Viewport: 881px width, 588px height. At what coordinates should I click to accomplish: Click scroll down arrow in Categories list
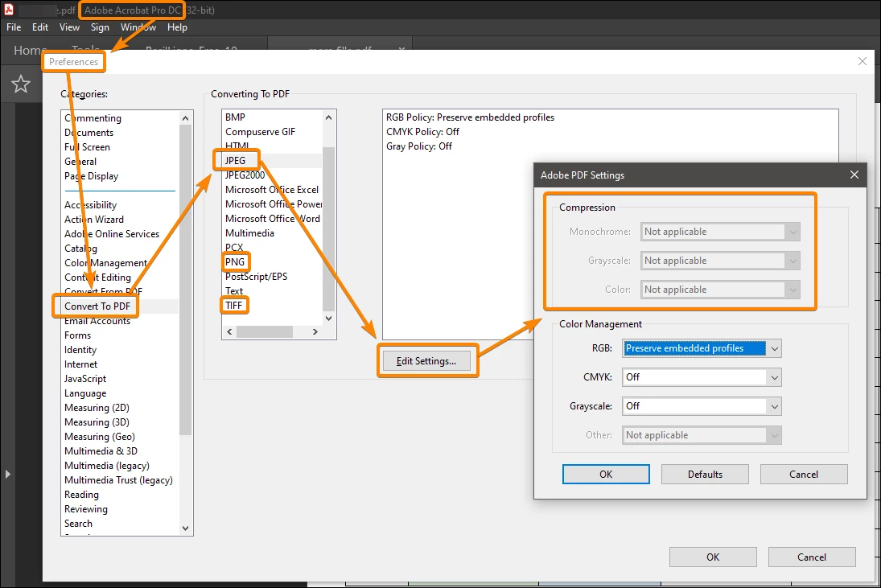pyautogui.click(x=185, y=528)
